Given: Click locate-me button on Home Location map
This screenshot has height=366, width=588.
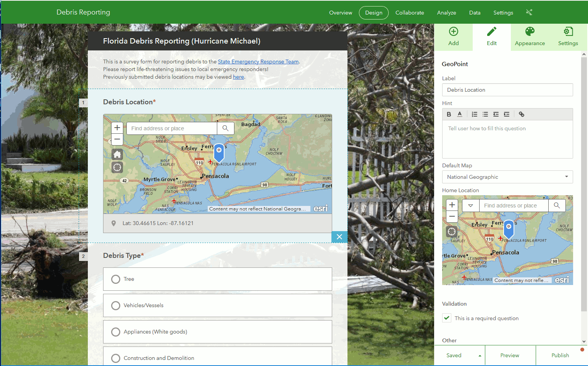Looking at the screenshot, I should [452, 232].
